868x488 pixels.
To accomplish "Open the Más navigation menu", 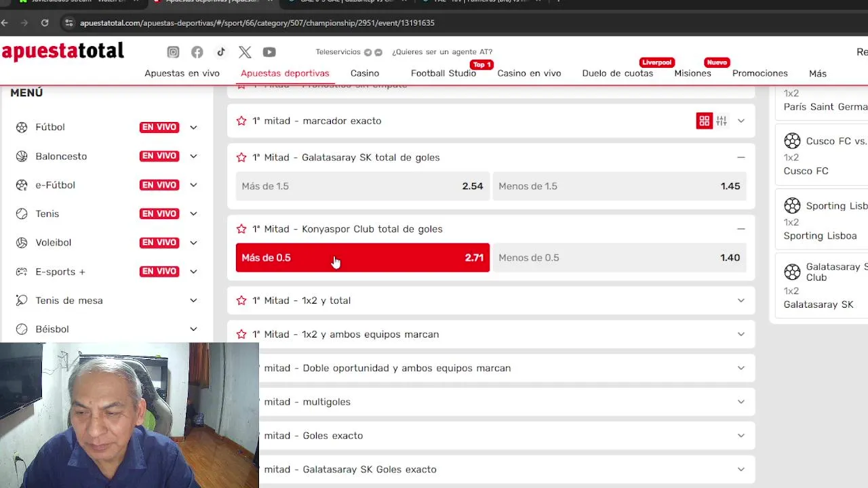I will pos(818,73).
